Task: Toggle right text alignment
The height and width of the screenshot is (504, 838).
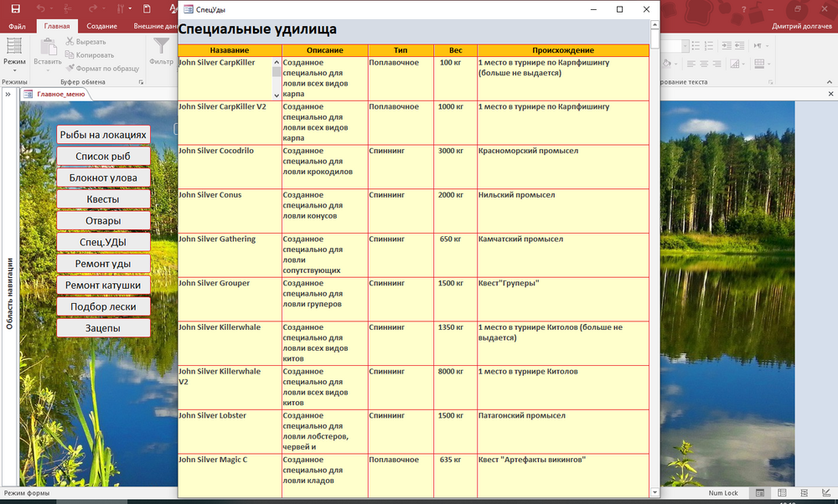Action: [717, 64]
